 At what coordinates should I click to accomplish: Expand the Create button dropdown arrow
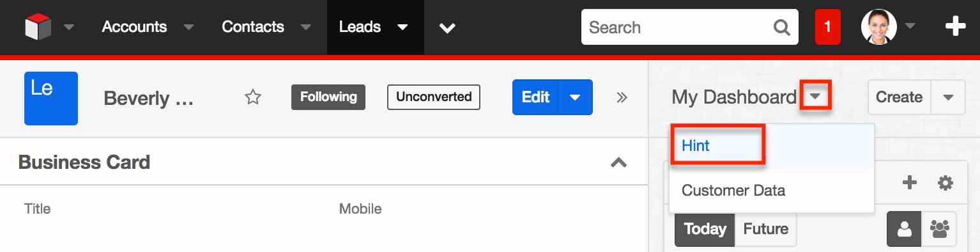(x=948, y=97)
